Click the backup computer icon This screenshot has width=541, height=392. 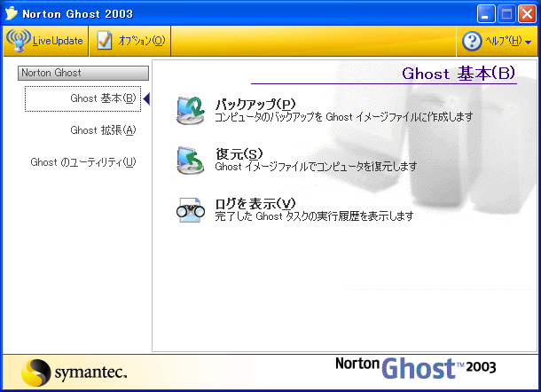click(x=191, y=111)
